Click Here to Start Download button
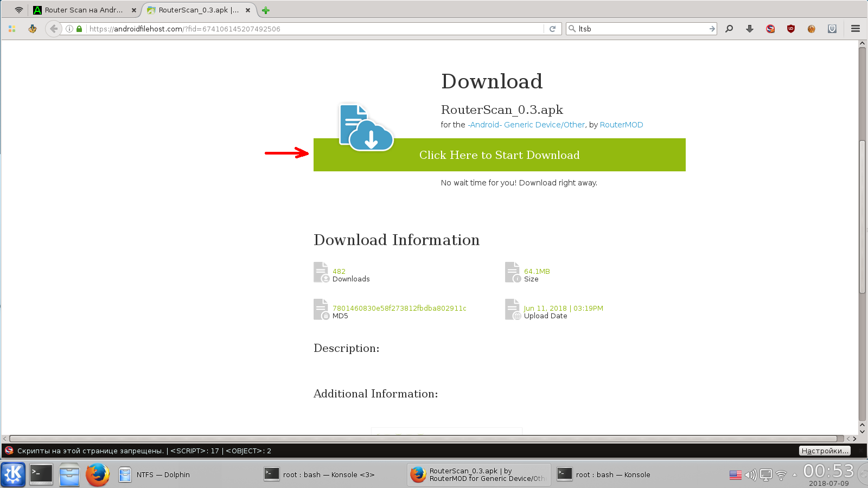This screenshot has width=868, height=488. (x=499, y=155)
